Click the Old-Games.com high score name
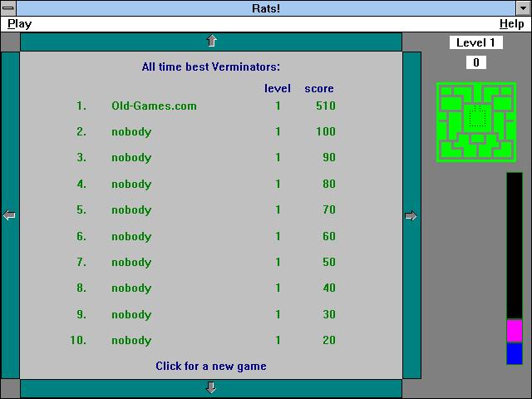 tap(154, 106)
